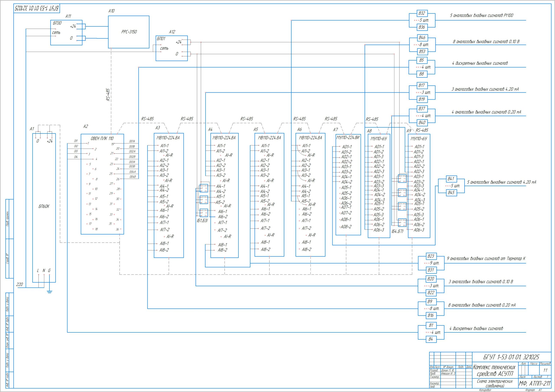Click the B32 sensor box
The image size is (555, 392).
coord(422,13)
